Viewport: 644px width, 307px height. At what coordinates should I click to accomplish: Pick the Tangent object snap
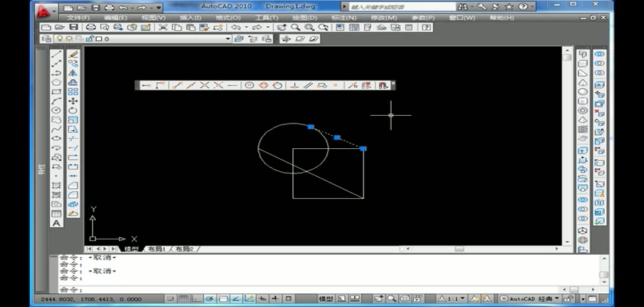(x=278, y=85)
